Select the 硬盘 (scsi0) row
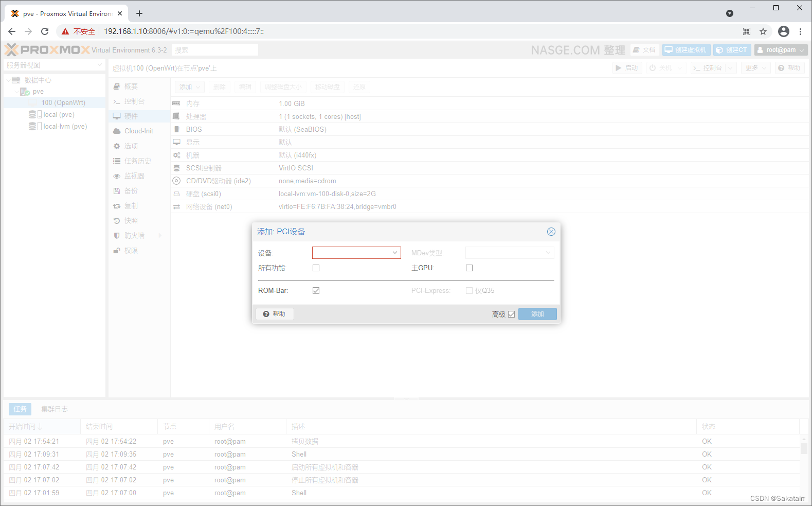 [490, 194]
